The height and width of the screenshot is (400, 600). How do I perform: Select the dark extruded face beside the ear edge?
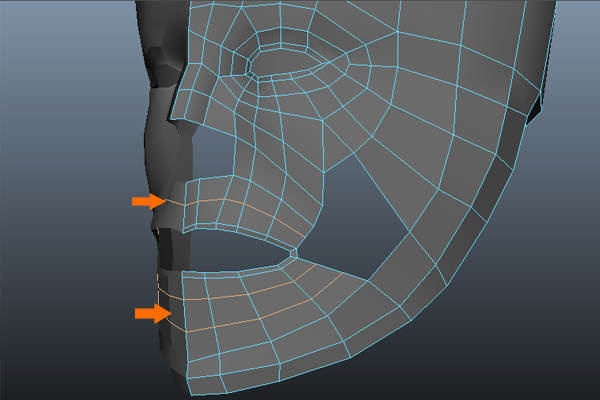534,110
